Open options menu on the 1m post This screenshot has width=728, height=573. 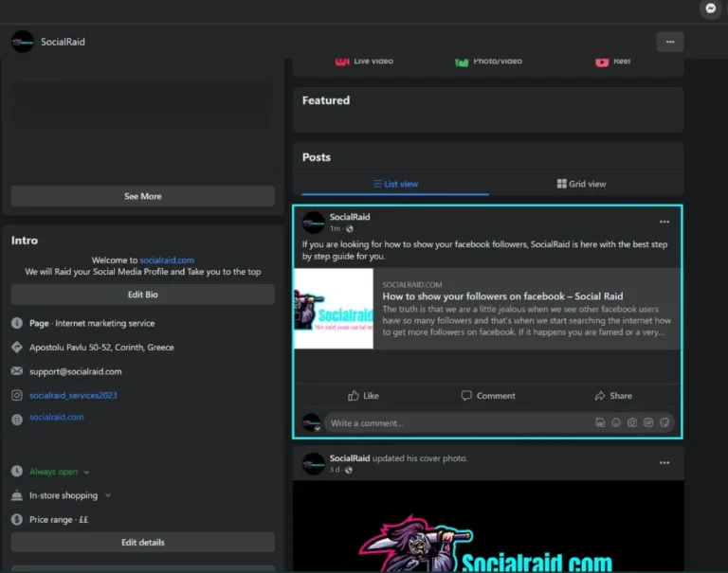(664, 222)
